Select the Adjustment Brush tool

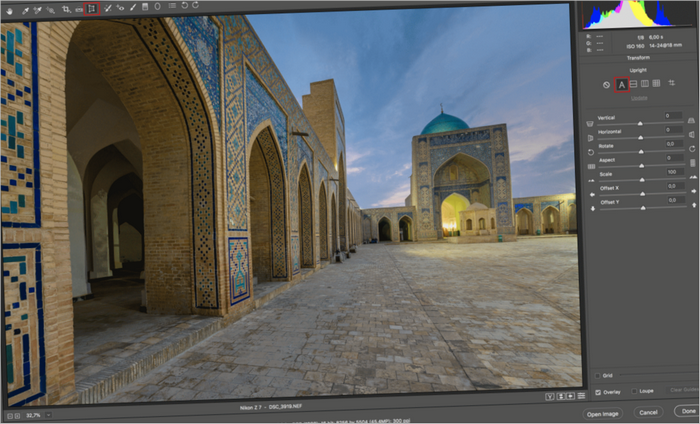click(133, 7)
